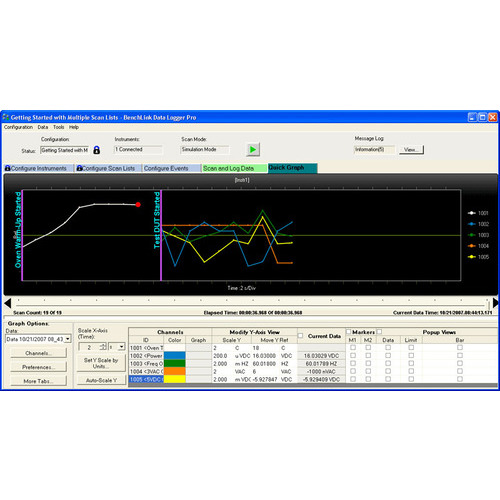Click the green color swatch for 1003
500x500 pixels.
pyautogui.click(x=175, y=363)
